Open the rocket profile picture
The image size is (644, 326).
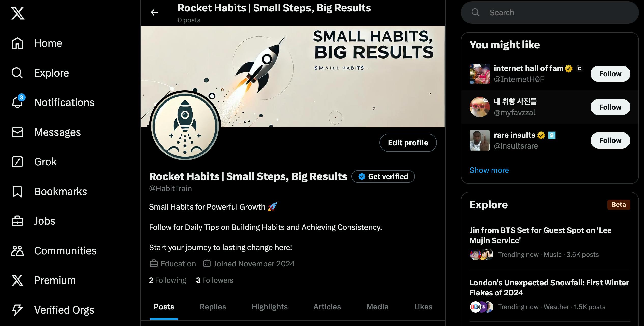(x=185, y=126)
